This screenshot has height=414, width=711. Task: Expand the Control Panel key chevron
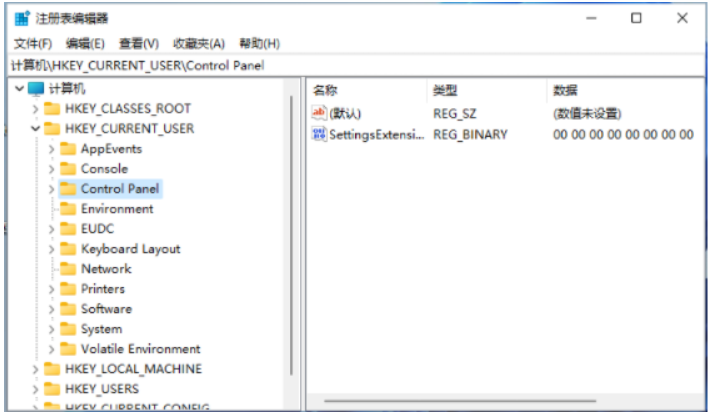tap(52, 188)
